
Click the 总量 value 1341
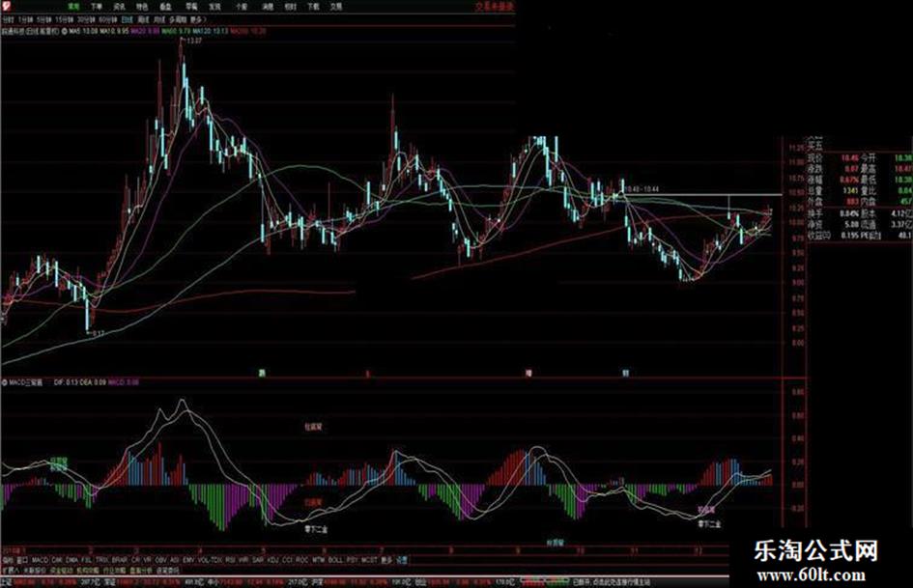(851, 190)
